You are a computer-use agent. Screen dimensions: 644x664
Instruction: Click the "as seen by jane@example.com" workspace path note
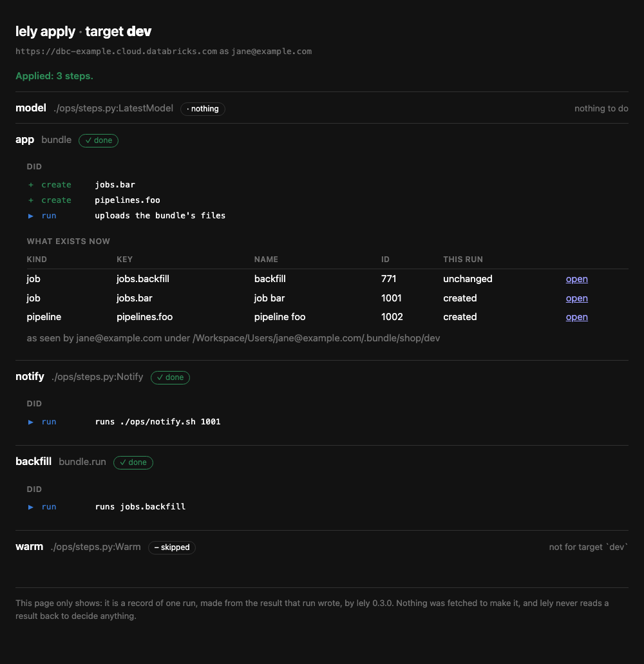pyautogui.click(x=233, y=338)
